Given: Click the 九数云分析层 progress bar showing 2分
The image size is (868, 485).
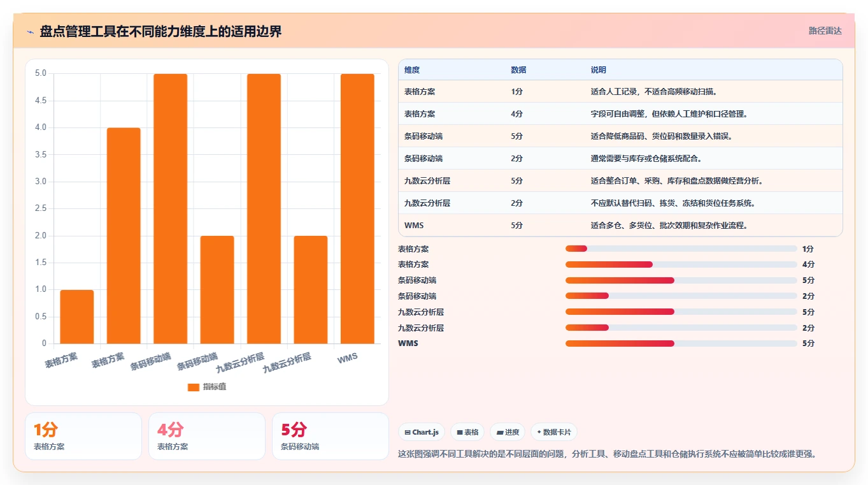Looking at the screenshot, I should coord(681,328).
